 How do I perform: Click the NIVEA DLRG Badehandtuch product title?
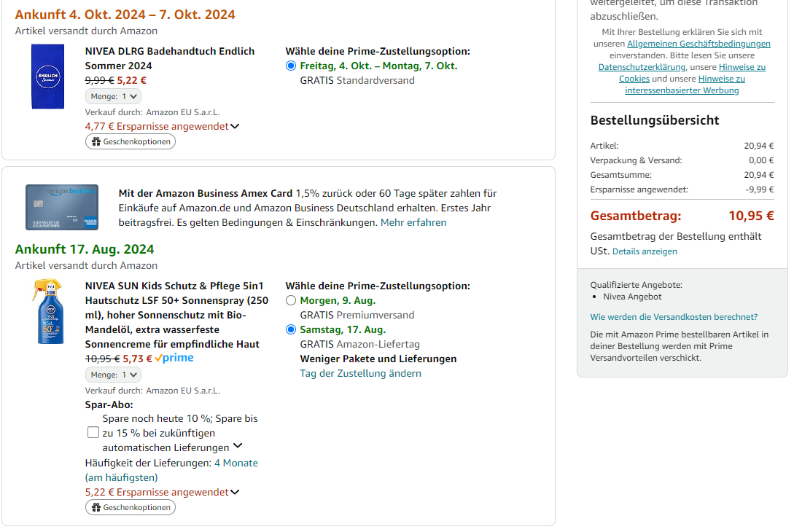tap(170, 59)
